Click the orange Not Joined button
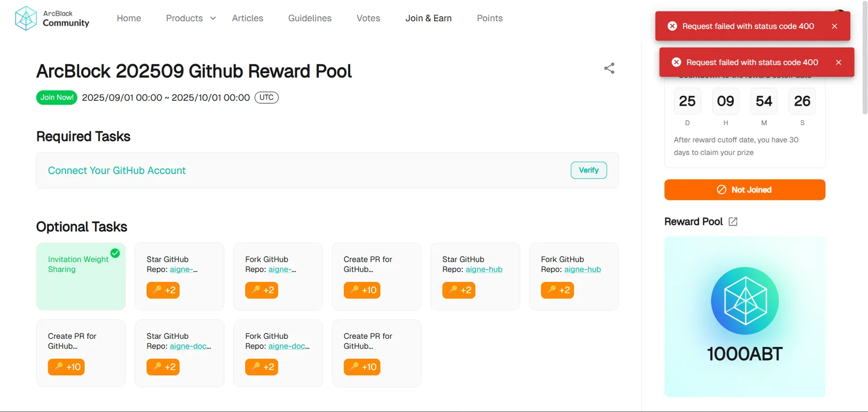 coord(745,190)
